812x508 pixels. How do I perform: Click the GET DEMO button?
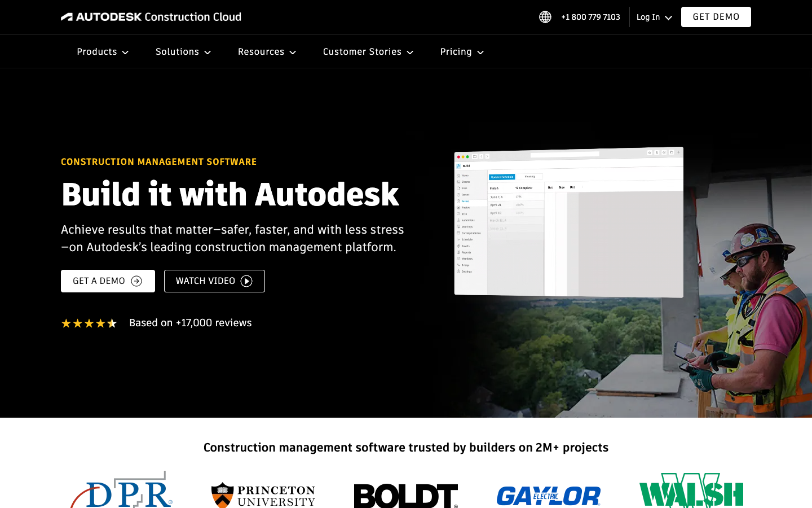click(x=716, y=17)
